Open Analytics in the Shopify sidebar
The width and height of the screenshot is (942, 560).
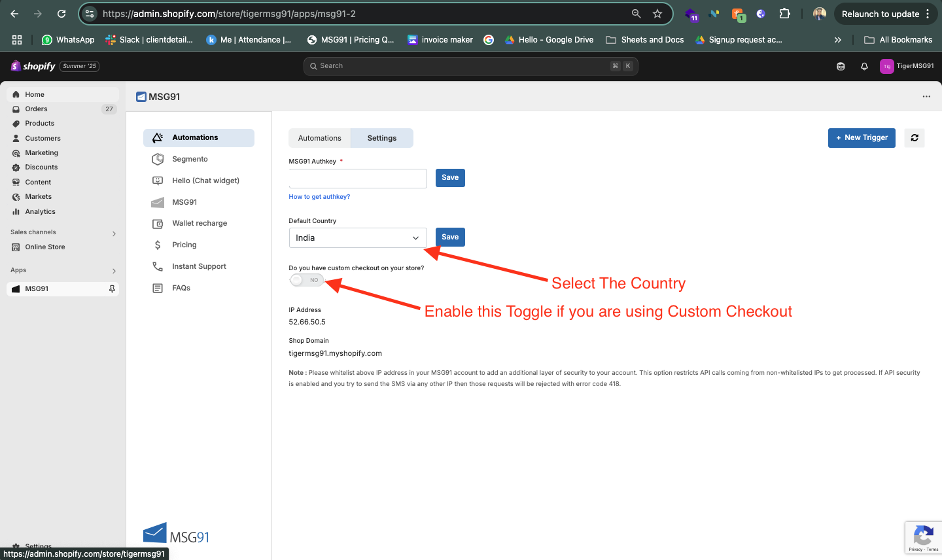[x=63, y=211]
